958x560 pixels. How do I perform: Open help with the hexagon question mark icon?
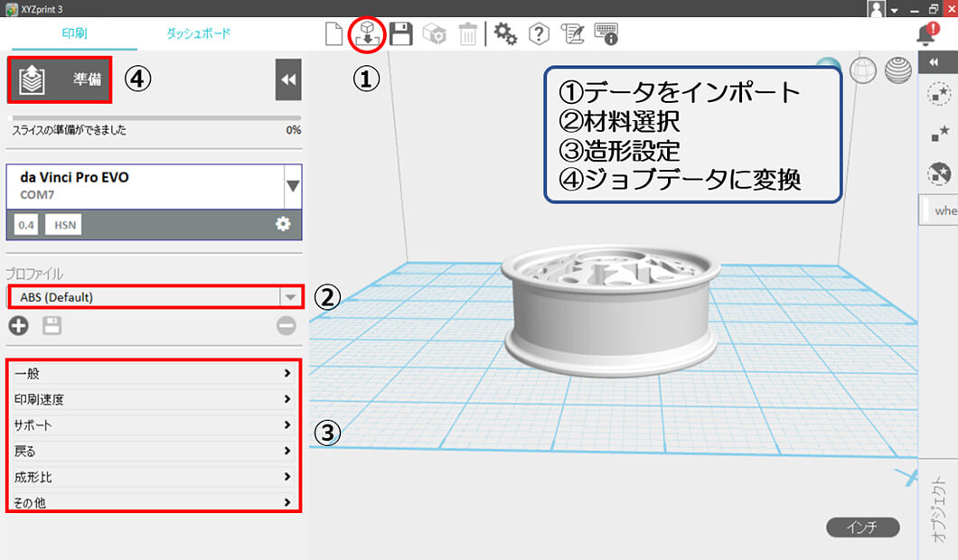pyautogui.click(x=539, y=34)
